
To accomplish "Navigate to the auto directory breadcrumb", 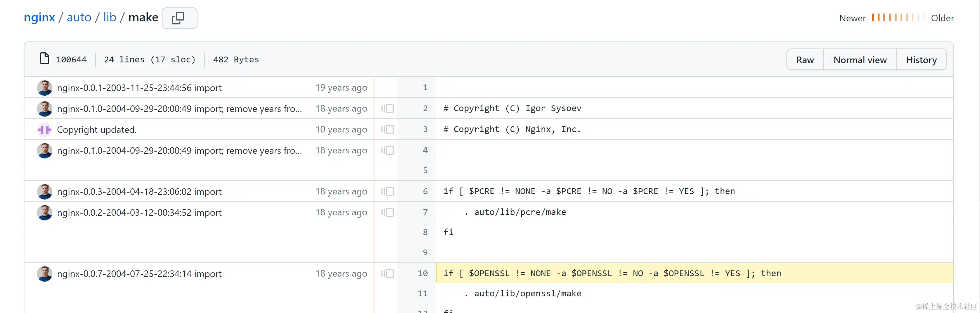I will pos(79,17).
